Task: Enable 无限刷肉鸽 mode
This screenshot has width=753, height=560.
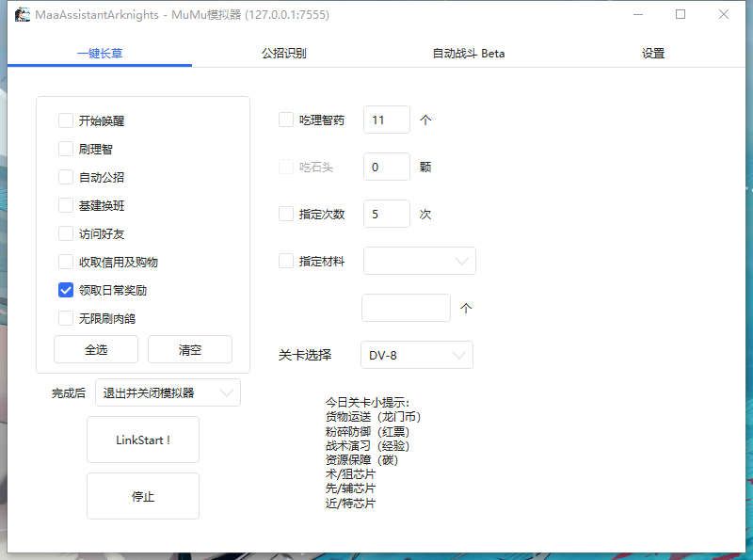Action: coord(65,318)
